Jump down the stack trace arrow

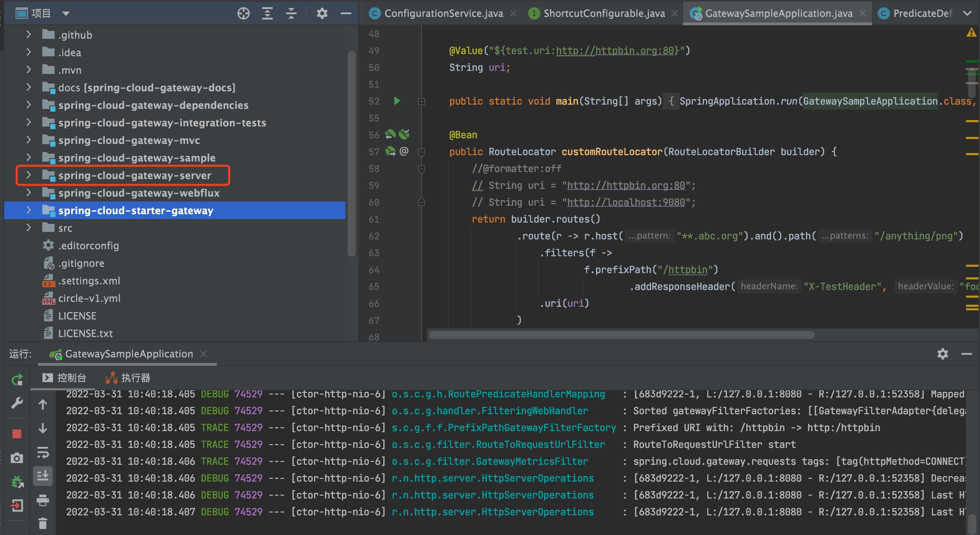click(x=43, y=429)
